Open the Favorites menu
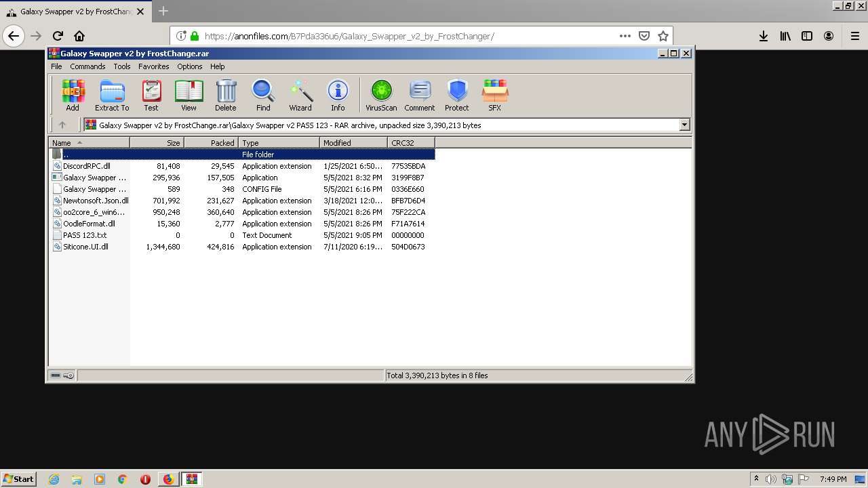The width and height of the screenshot is (868, 488). 154,66
